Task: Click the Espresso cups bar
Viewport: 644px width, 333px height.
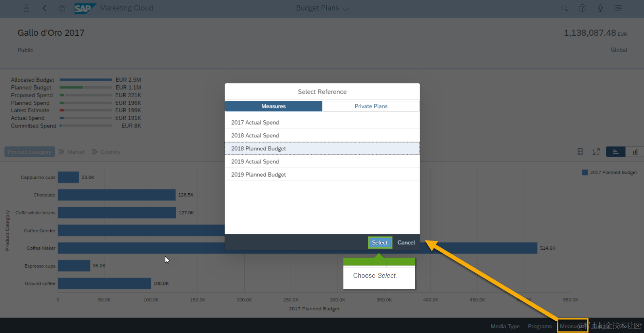Action: [74, 266]
